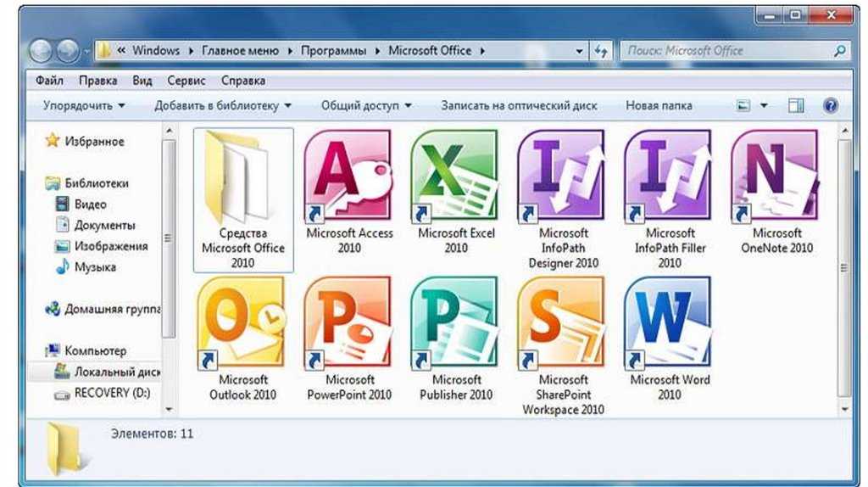
Task: Expand the breadcrumb arrow after Программы
Action: [x=377, y=51]
